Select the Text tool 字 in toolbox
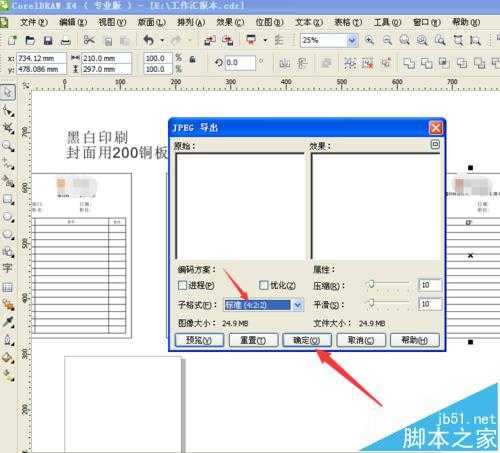The width and height of the screenshot is (500, 453). 7,268
